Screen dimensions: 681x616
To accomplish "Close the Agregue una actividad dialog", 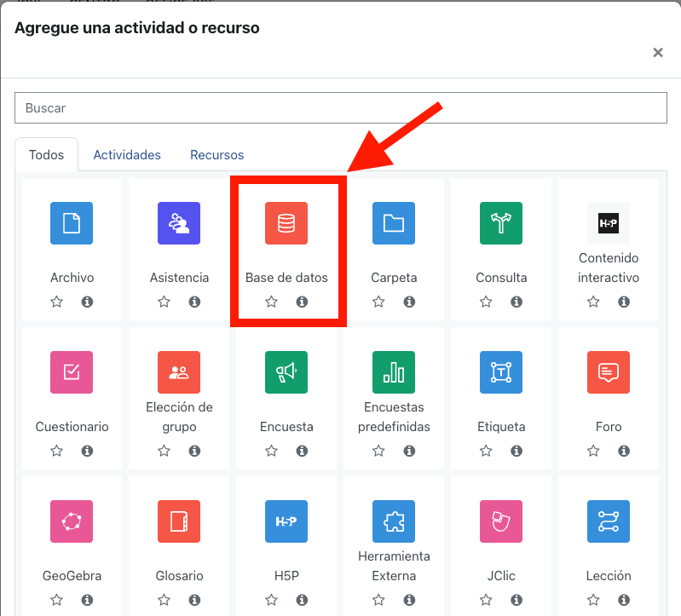I will coord(658,53).
